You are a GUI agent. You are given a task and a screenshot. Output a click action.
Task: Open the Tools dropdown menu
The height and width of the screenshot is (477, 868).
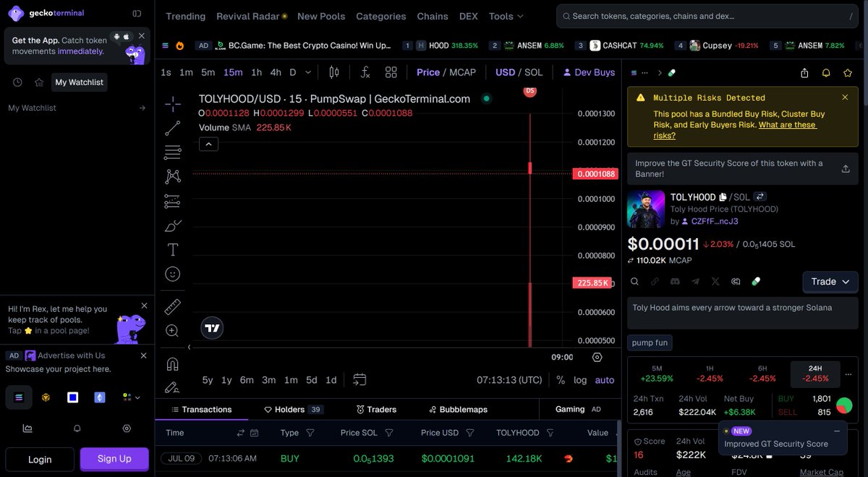pyautogui.click(x=506, y=16)
